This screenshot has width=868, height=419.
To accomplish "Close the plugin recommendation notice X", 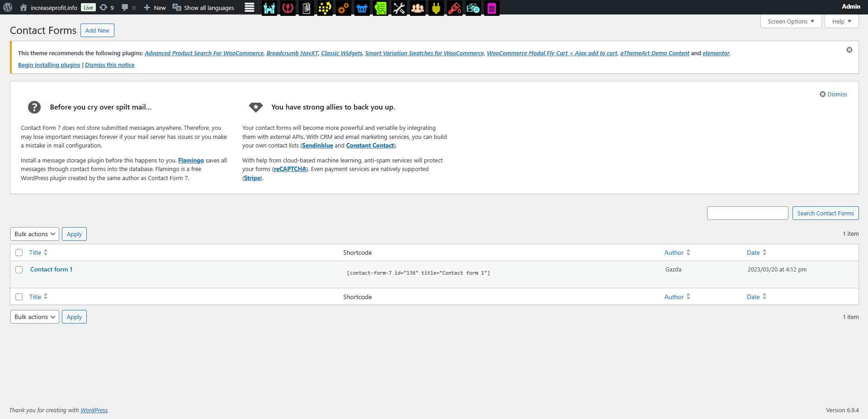I will [x=849, y=50].
